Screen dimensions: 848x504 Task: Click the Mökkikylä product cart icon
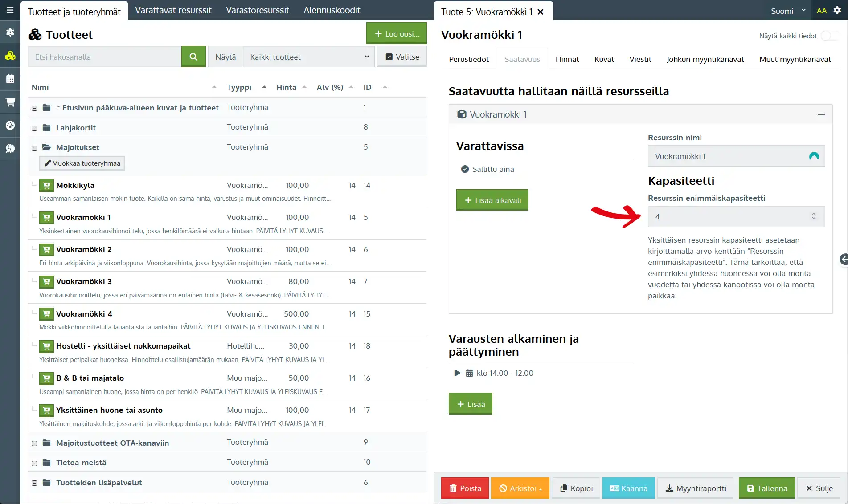(x=46, y=185)
